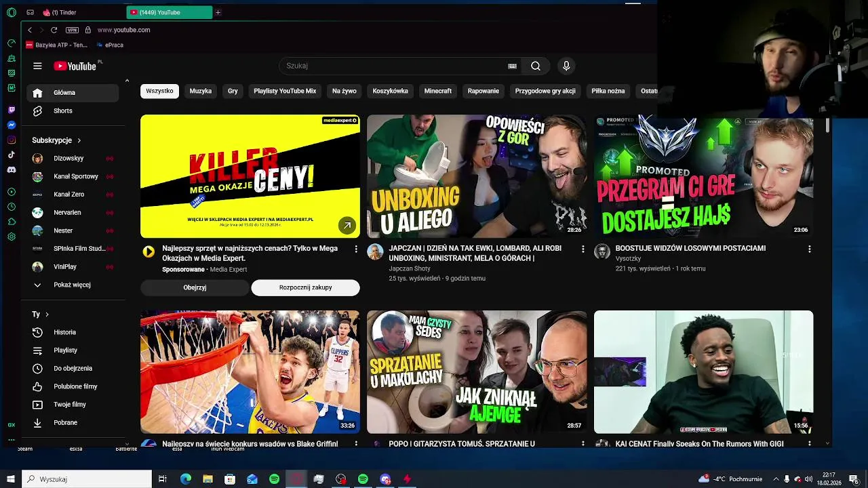
Task: Show hidden system tray icons chevron
Action: [x=776, y=479]
